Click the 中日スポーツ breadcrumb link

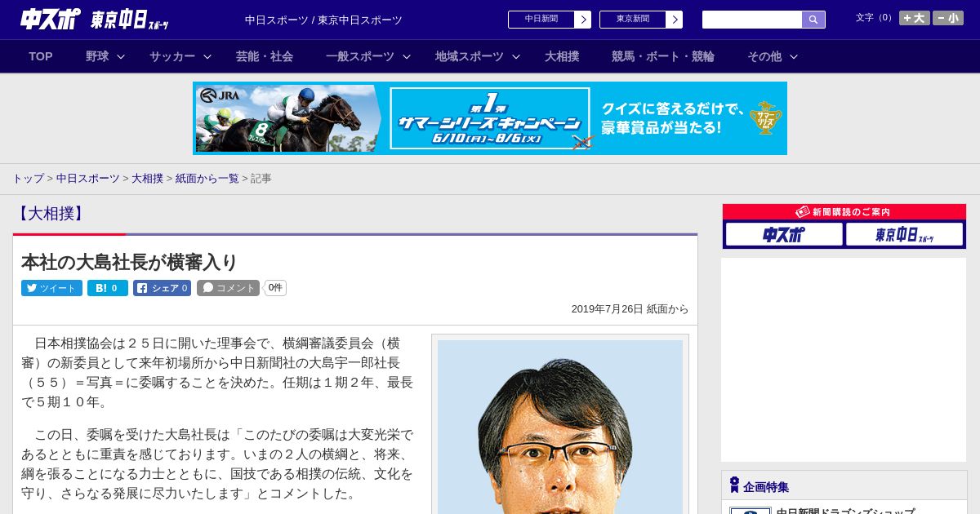pos(88,178)
